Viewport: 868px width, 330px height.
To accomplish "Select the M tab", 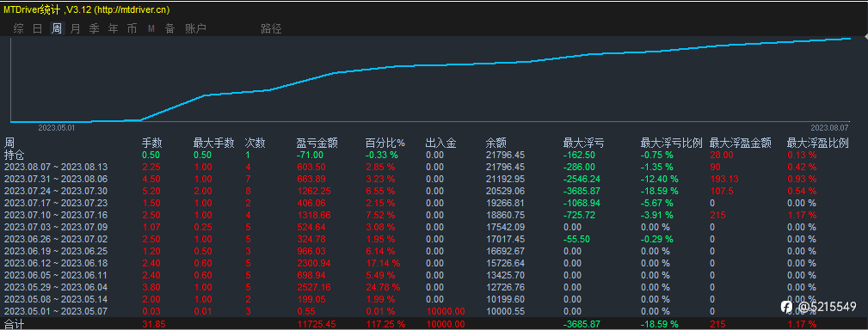I will click(151, 28).
